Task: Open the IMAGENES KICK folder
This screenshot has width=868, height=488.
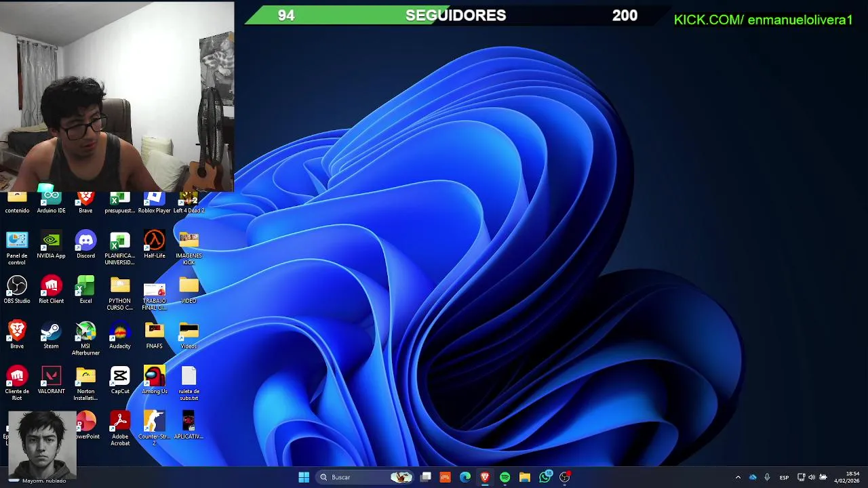Action: coord(189,248)
